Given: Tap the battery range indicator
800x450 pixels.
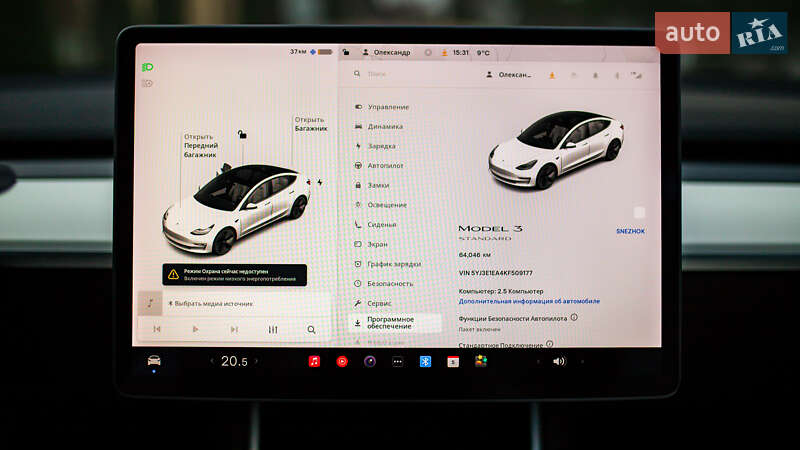Looking at the screenshot, I should pyautogui.click(x=311, y=52).
